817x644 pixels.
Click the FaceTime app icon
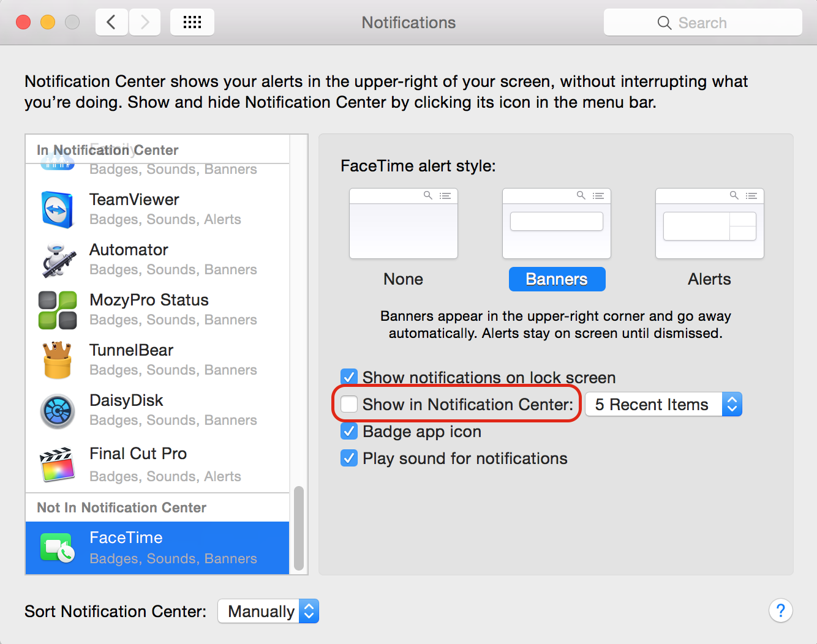[x=58, y=548]
